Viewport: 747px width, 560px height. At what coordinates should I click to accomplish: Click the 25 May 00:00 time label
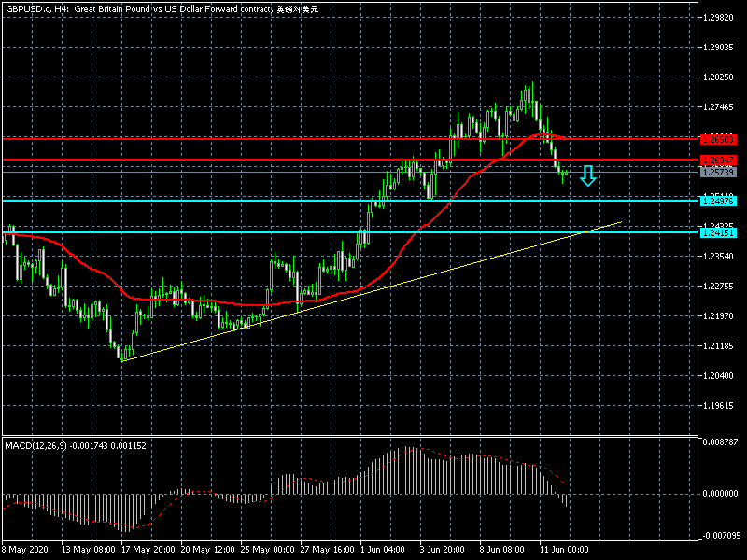click(x=268, y=549)
